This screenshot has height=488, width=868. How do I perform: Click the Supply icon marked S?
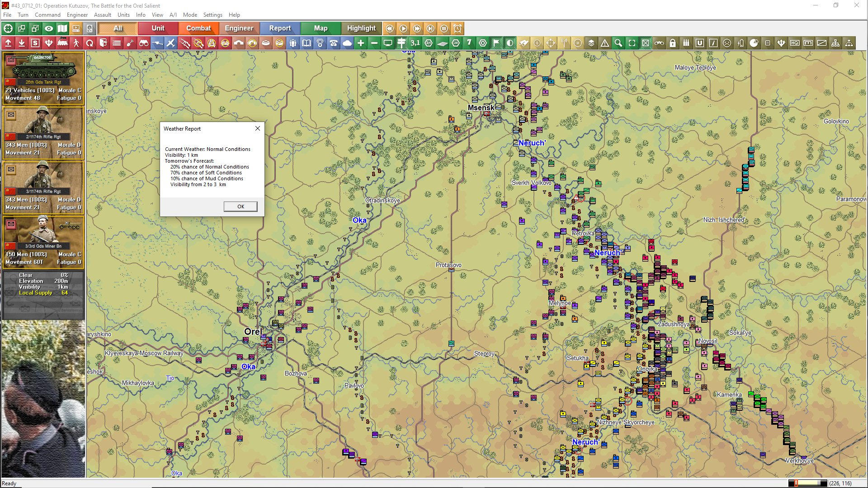pyautogui.click(x=35, y=43)
